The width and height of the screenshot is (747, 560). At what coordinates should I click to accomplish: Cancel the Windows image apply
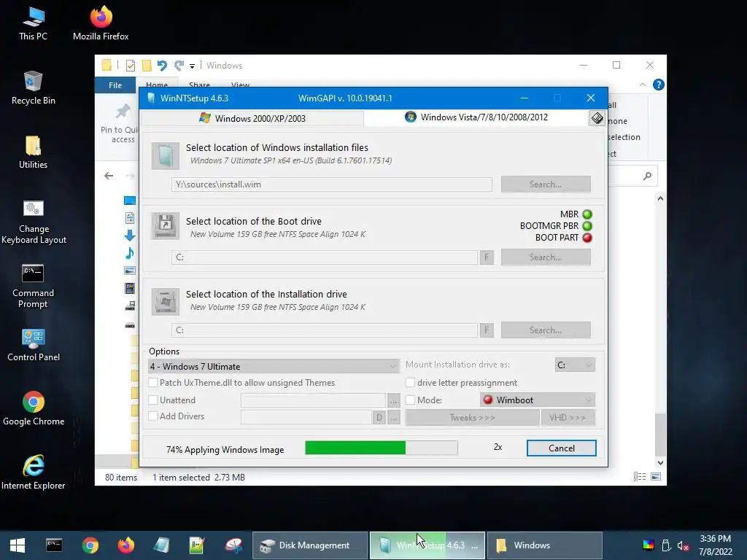point(561,448)
